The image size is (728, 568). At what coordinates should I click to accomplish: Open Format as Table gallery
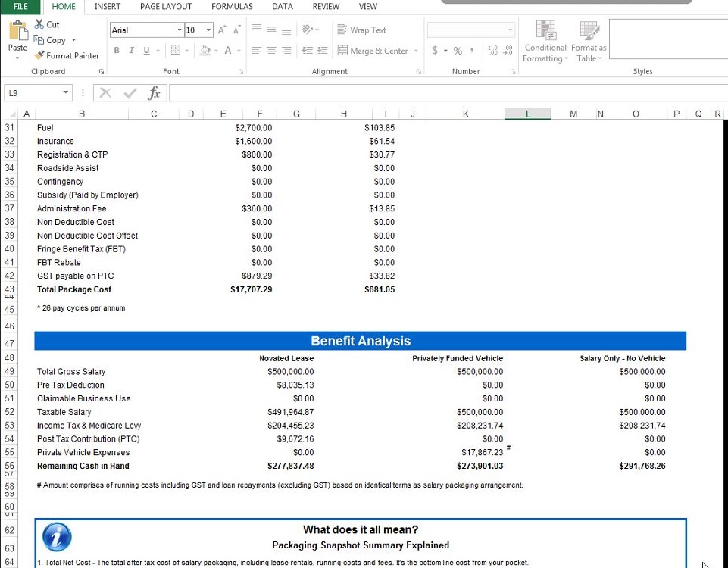(589, 42)
